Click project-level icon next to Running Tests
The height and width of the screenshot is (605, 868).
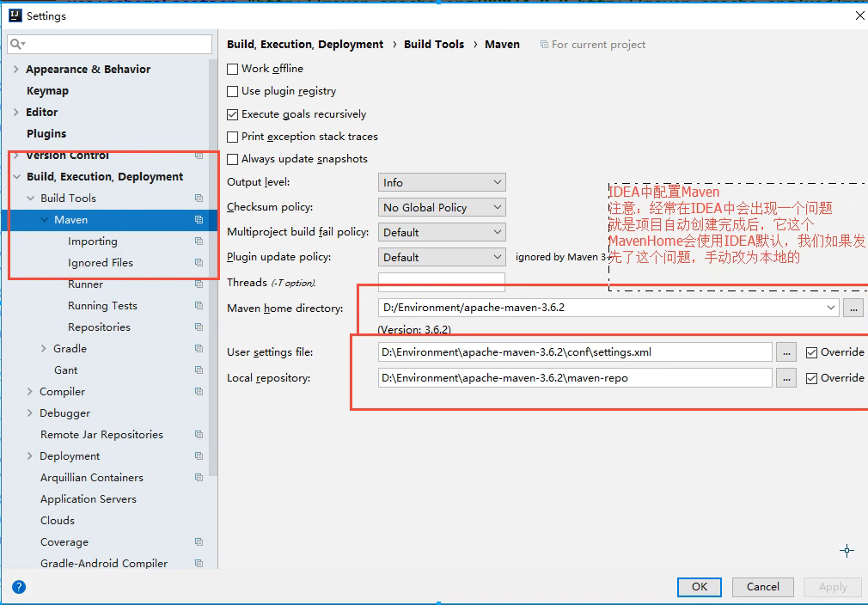tap(199, 306)
